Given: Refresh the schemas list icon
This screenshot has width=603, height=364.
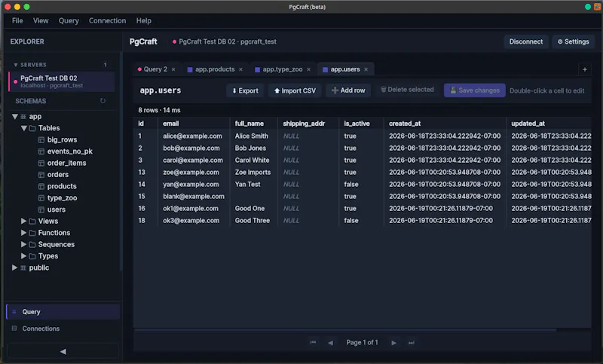Looking at the screenshot, I should point(103,101).
